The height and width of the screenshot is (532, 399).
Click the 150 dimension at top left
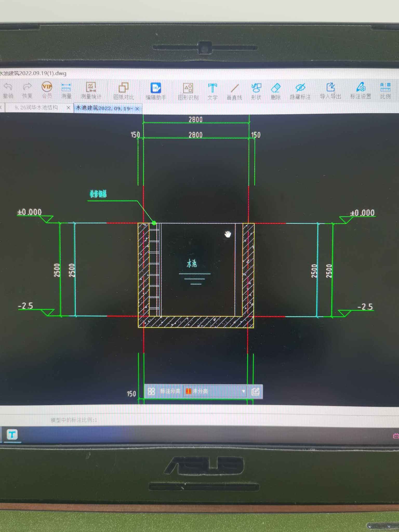[135, 135]
